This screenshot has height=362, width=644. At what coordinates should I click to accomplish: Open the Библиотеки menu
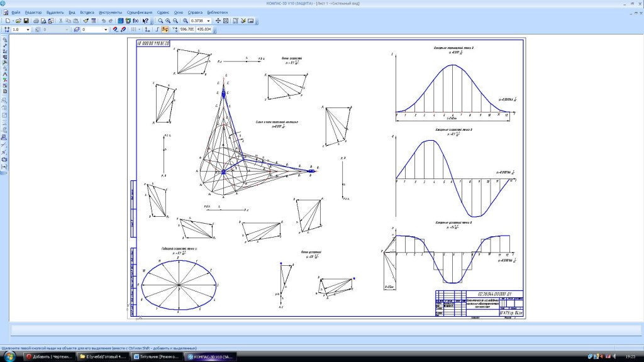pyautogui.click(x=217, y=13)
